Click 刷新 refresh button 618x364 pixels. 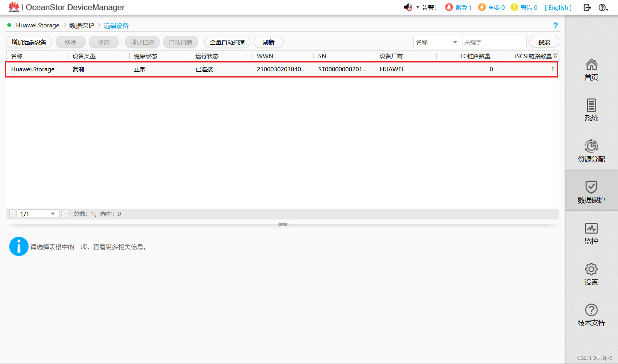click(269, 42)
